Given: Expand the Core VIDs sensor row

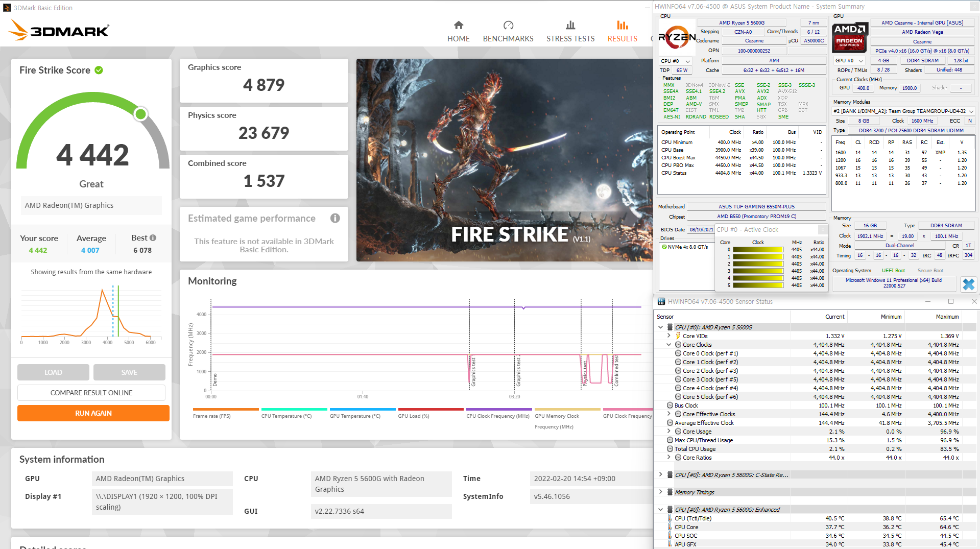Looking at the screenshot, I should click(x=669, y=336).
